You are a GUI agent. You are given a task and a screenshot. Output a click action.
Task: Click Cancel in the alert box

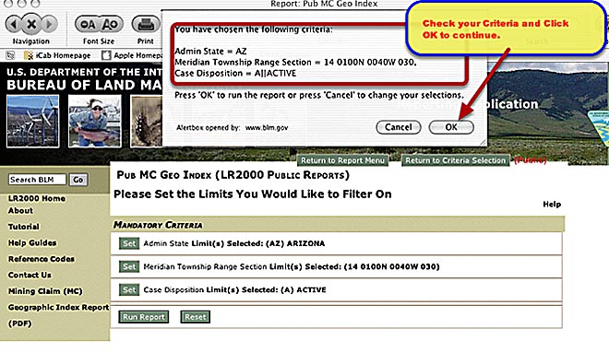(398, 127)
